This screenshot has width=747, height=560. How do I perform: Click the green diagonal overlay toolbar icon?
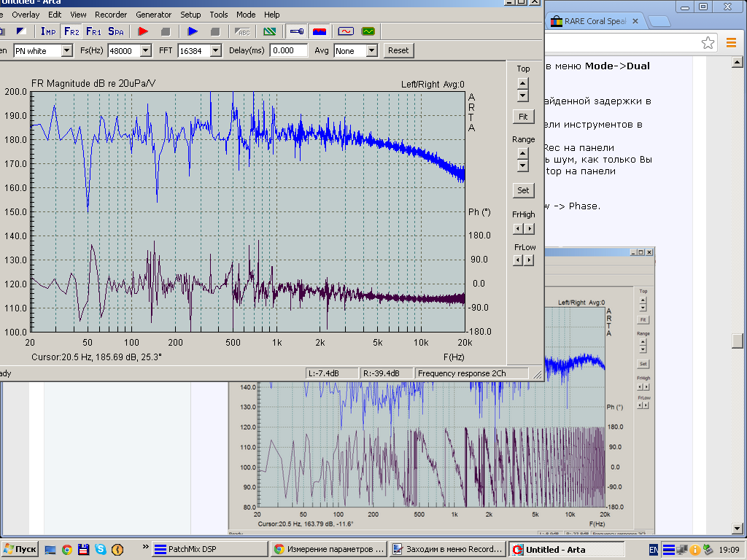click(x=269, y=31)
